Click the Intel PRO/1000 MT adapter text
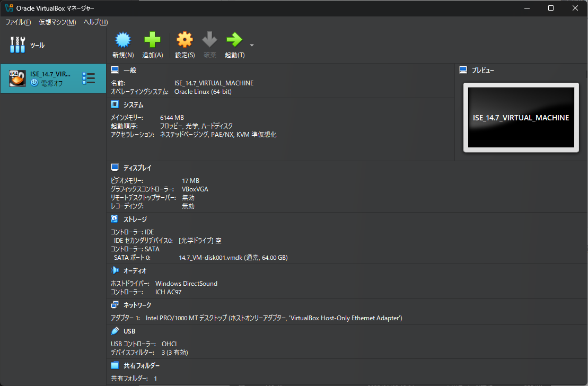Screen dimensions: 588x386 (274, 318)
